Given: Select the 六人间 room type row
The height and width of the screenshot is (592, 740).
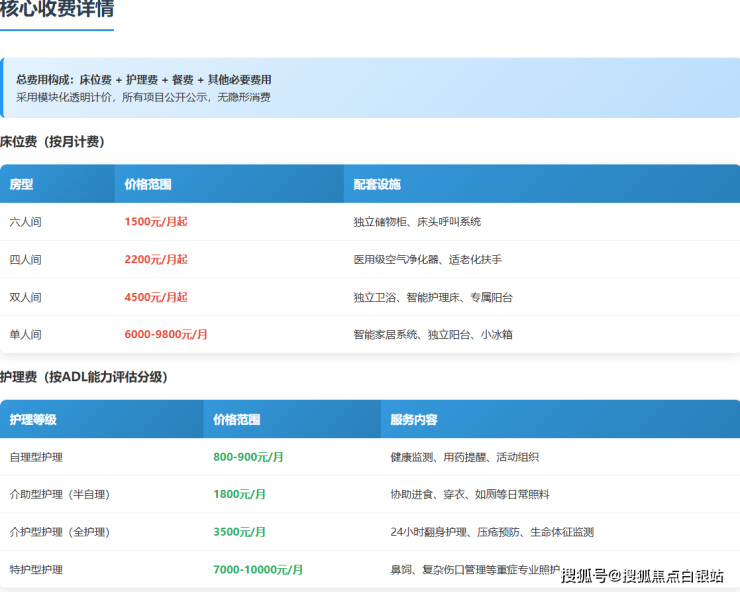Looking at the screenshot, I should (26, 222).
